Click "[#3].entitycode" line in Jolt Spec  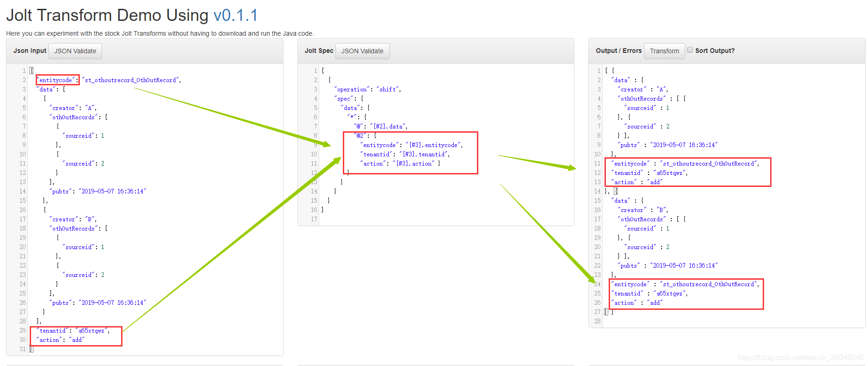coord(411,145)
